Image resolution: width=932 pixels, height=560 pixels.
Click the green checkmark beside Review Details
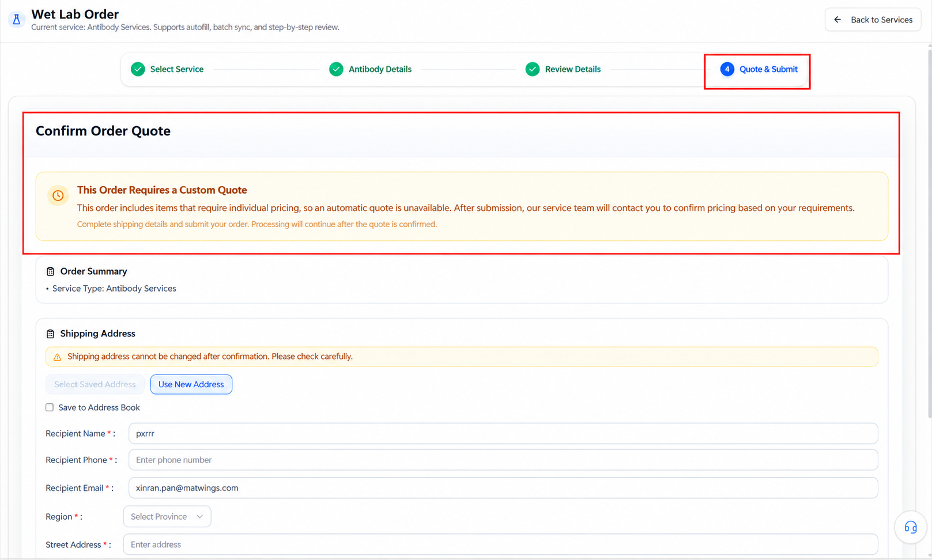[x=533, y=69]
